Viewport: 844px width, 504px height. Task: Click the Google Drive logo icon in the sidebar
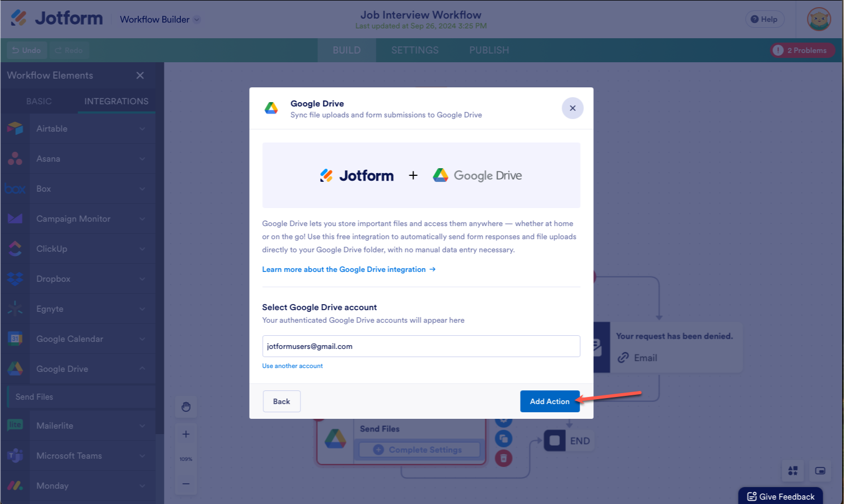pyautogui.click(x=15, y=369)
